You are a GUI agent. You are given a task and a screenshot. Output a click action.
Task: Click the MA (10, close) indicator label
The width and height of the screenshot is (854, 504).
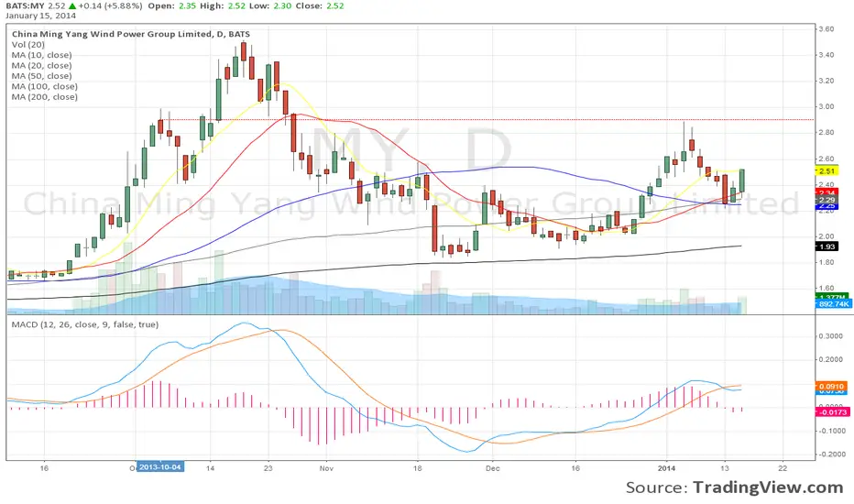point(41,55)
